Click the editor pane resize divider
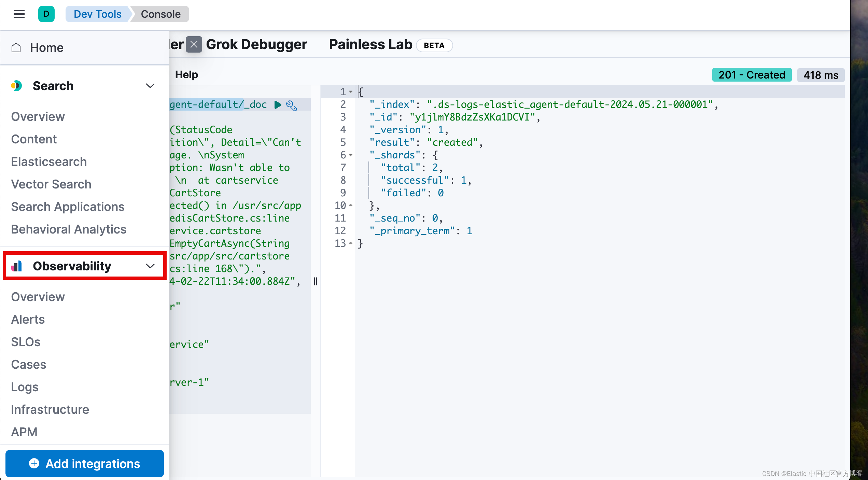The width and height of the screenshot is (868, 480). (x=316, y=281)
